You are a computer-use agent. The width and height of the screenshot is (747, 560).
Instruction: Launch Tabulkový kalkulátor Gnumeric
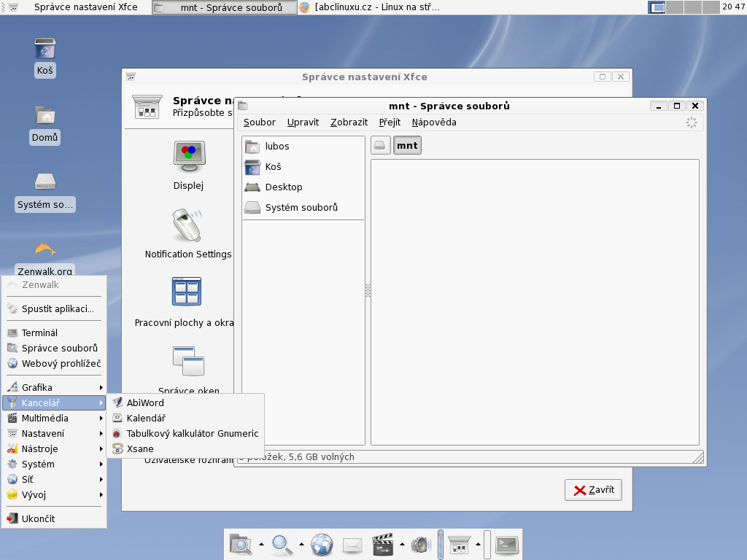pyautogui.click(x=185, y=433)
